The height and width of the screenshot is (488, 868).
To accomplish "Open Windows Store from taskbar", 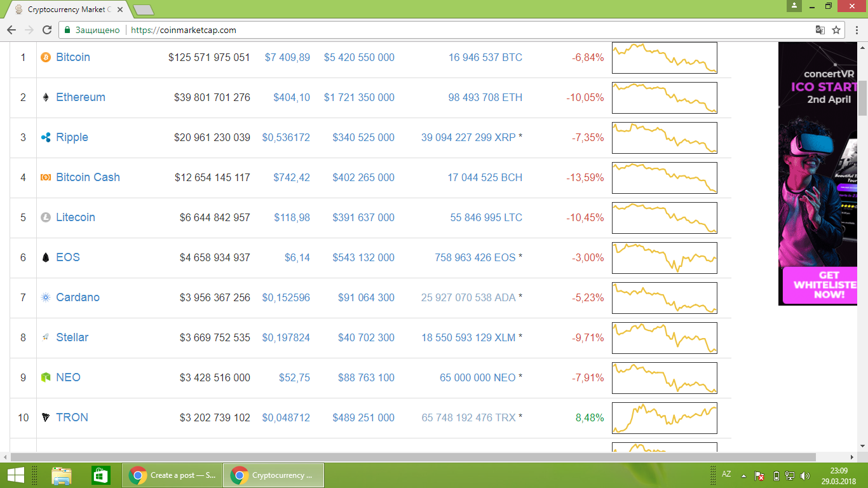I will pyautogui.click(x=100, y=475).
